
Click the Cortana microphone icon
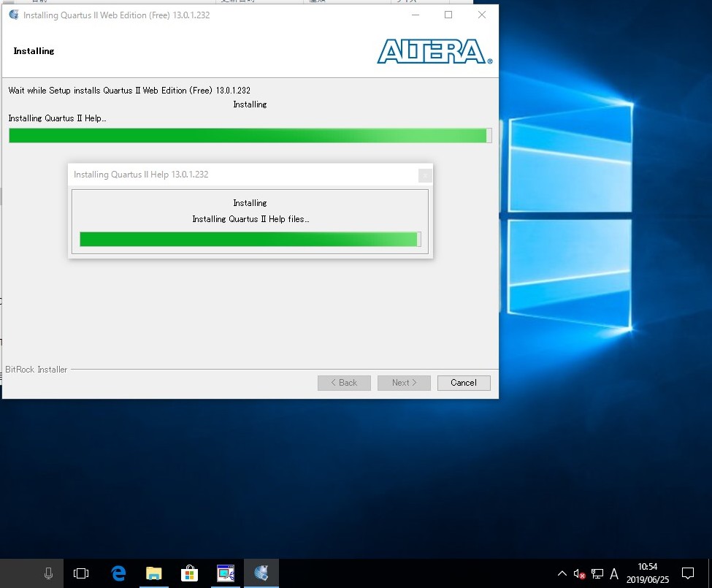pos(49,573)
